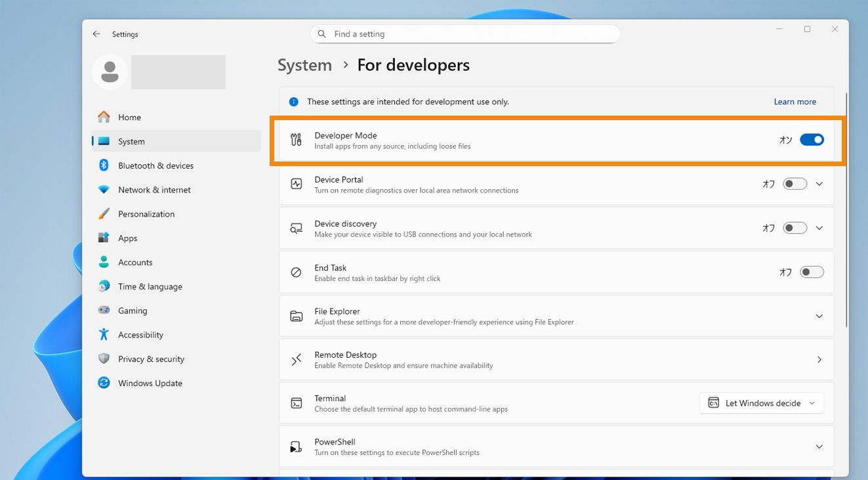The width and height of the screenshot is (868, 480).
Task: Turn off the Developer Mode toggle
Action: point(812,139)
